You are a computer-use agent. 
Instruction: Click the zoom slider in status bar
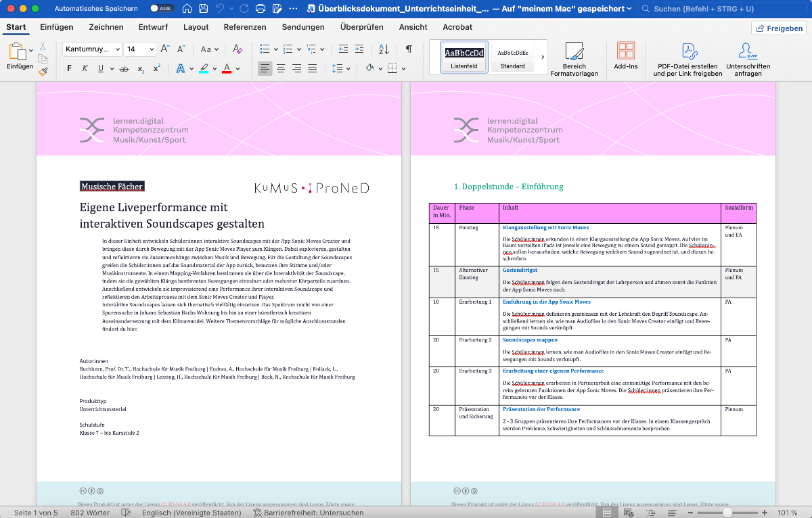point(727,513)
